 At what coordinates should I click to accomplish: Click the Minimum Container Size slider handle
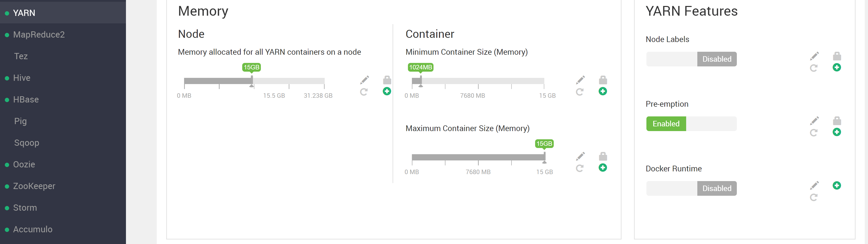click(421, 81)
